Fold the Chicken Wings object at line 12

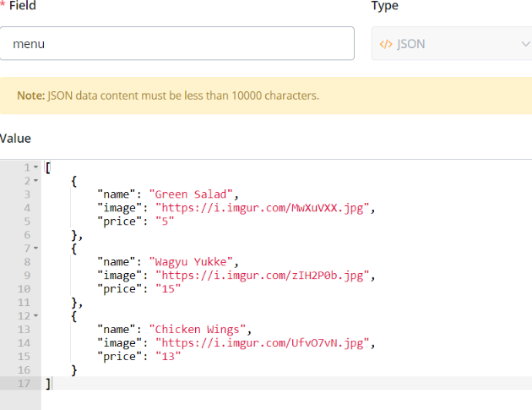pos(35,316)
